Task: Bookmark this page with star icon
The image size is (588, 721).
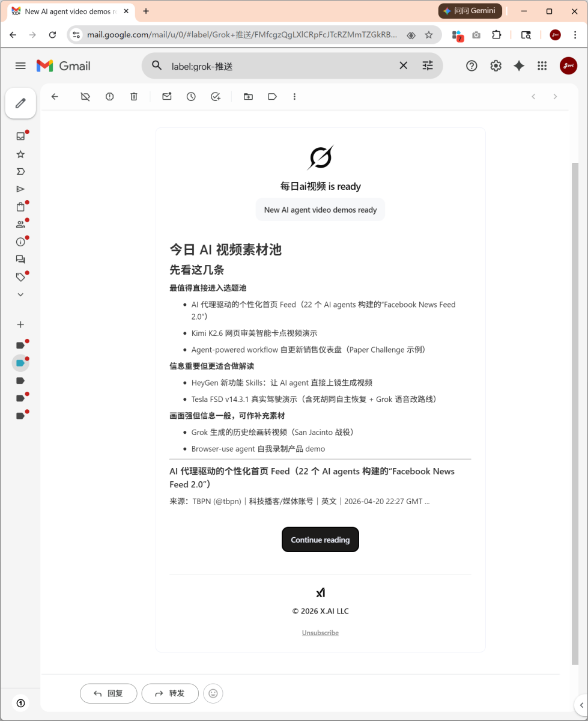Action: [429, 35]
